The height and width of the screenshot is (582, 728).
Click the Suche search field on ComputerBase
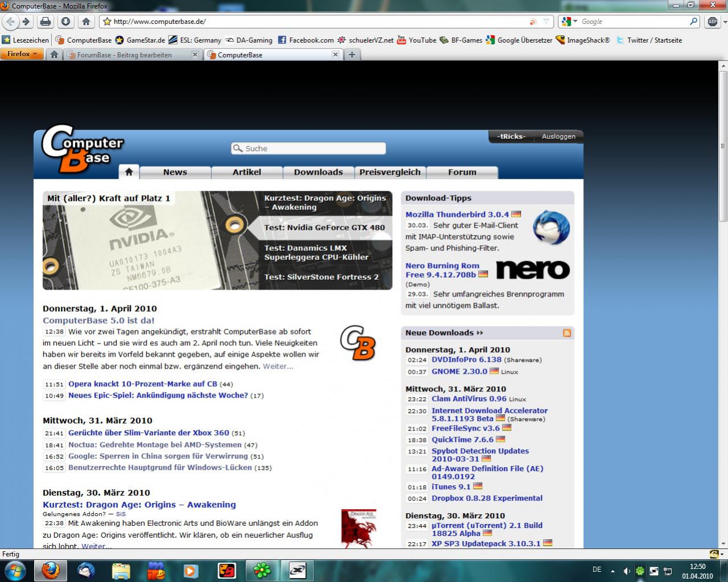pyautogui.click(x=309, y=148)
